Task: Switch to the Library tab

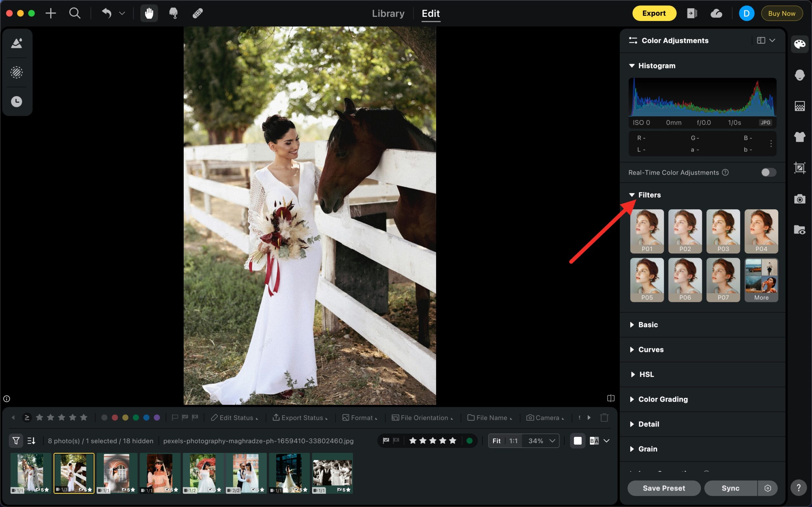Action: coord(388,13)
